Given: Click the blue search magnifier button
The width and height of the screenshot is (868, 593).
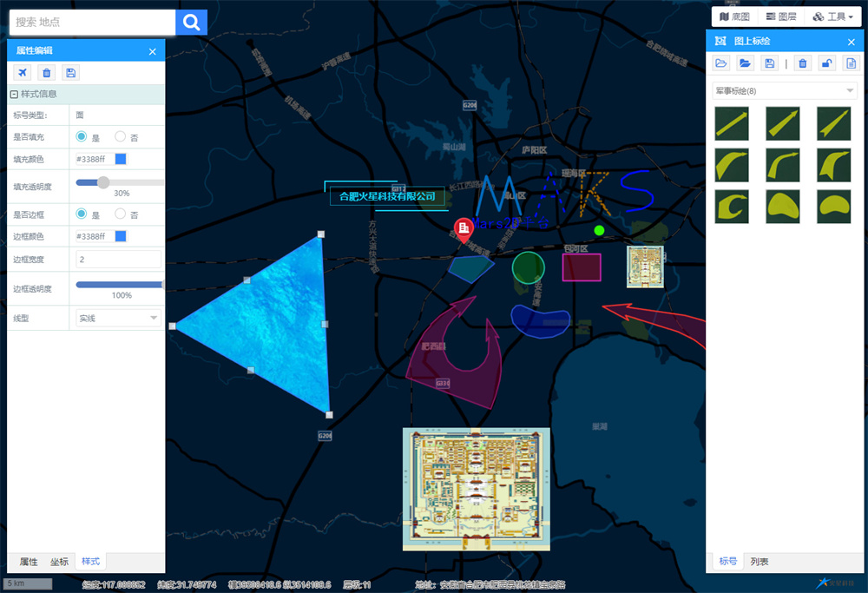Looking at the screenshot, I should pyautogui.click(x=191, y=22).
